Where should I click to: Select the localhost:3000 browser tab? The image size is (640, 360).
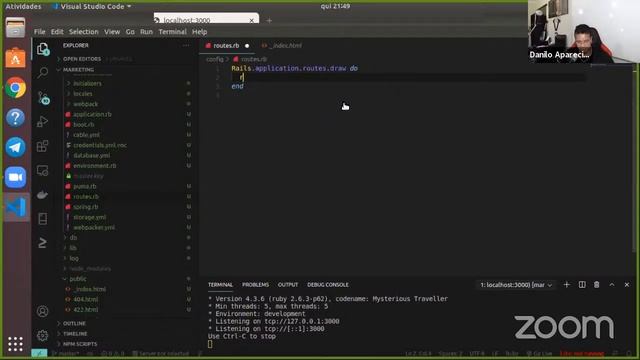click(x=206, y=19)
